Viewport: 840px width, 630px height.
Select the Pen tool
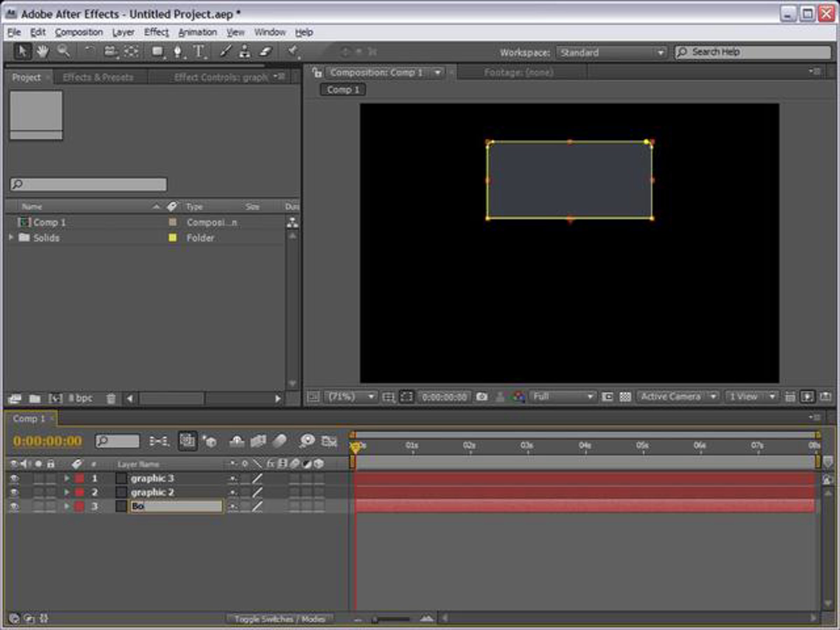177,52
